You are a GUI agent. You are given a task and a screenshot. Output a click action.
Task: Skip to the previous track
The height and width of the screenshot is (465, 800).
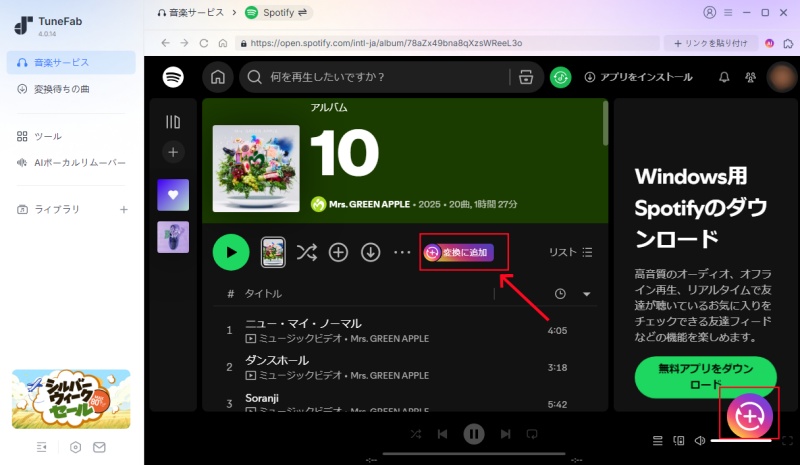442,434
